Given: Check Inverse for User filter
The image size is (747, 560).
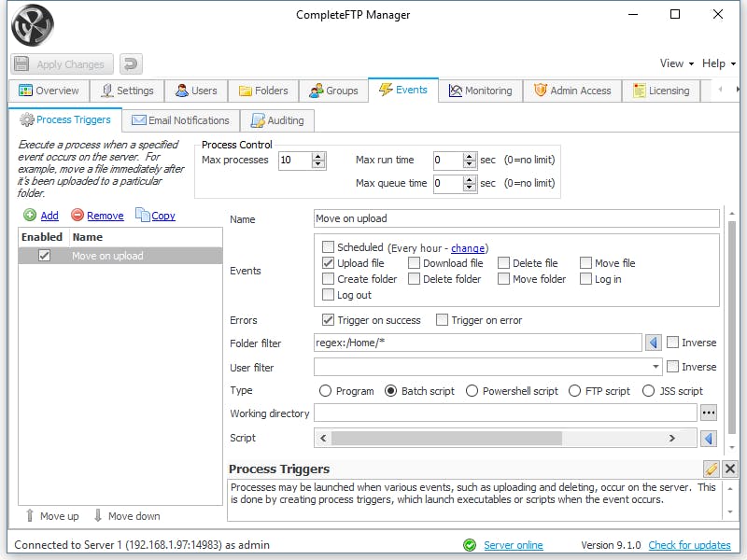Looking at the screenshot, I should 672,367.
